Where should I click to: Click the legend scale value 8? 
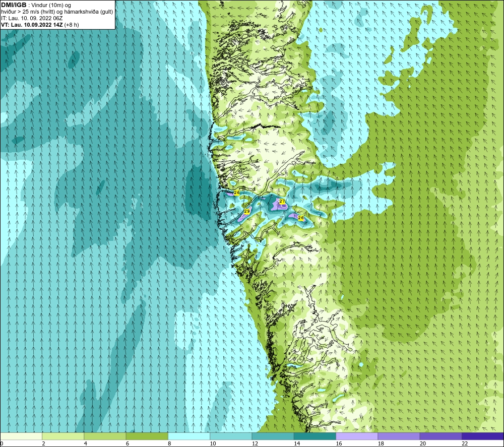(x=169, y=443)
